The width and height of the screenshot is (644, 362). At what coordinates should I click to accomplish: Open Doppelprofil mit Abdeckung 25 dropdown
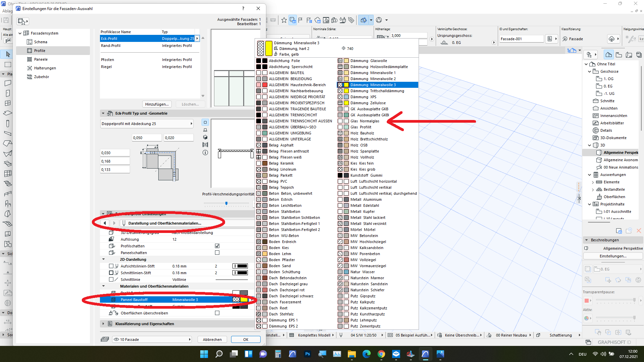pos(147,124)
